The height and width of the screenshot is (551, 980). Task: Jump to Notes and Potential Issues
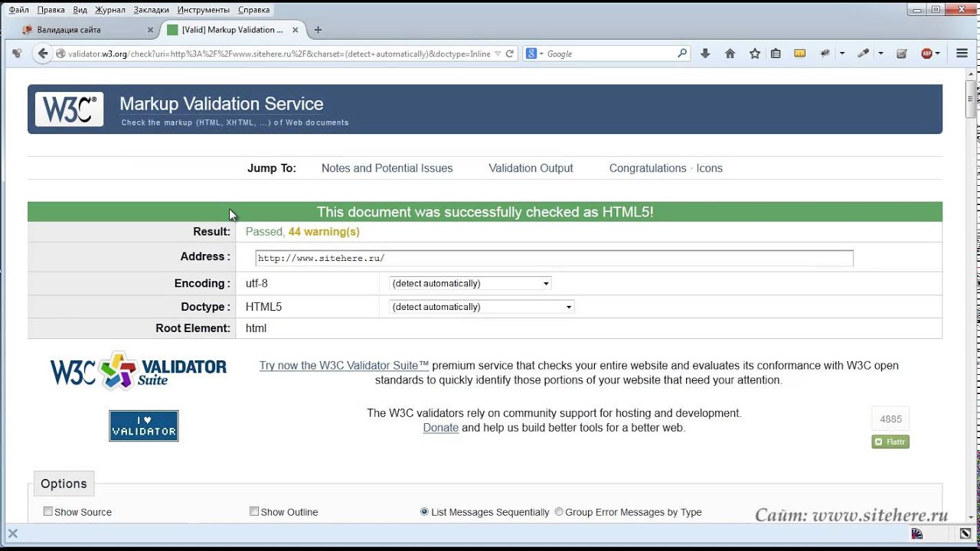click(387, 168)
